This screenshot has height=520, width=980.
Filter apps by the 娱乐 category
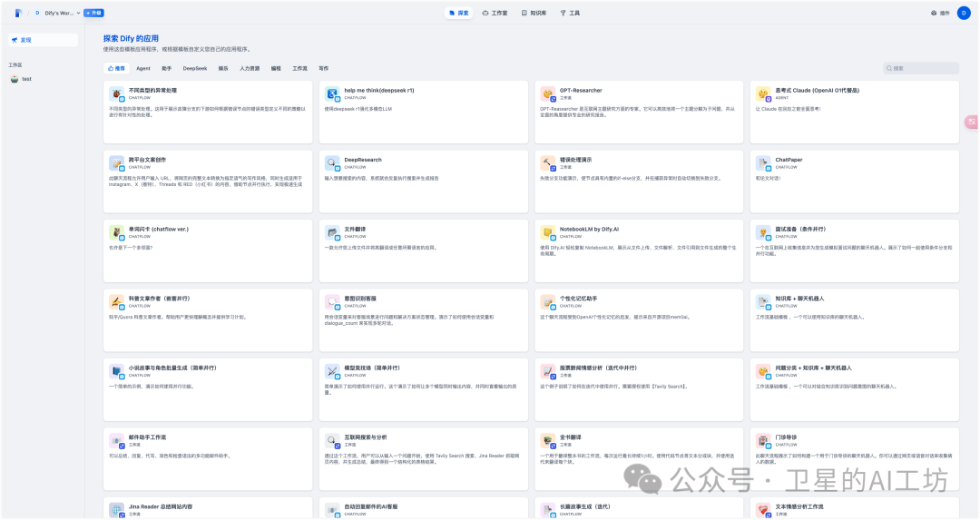pos(223,69)
